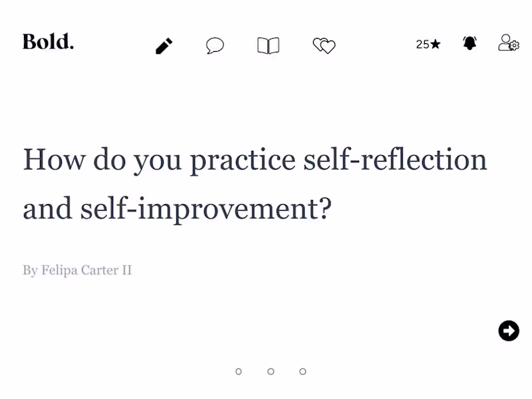Open user account settings icon
Image resolution: width=532 pixels, height=399 pixels.
tap(507, 43)
